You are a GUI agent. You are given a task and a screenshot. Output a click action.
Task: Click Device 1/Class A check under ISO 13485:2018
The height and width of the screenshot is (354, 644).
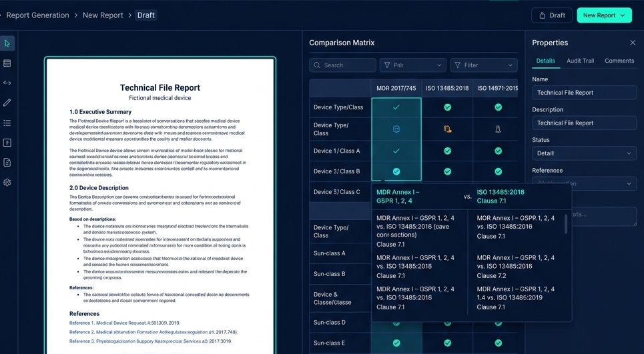[x=448, y=151]
